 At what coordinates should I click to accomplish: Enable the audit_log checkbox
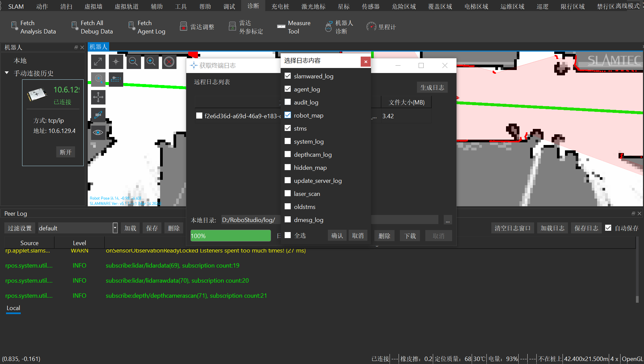click(287, 102)
